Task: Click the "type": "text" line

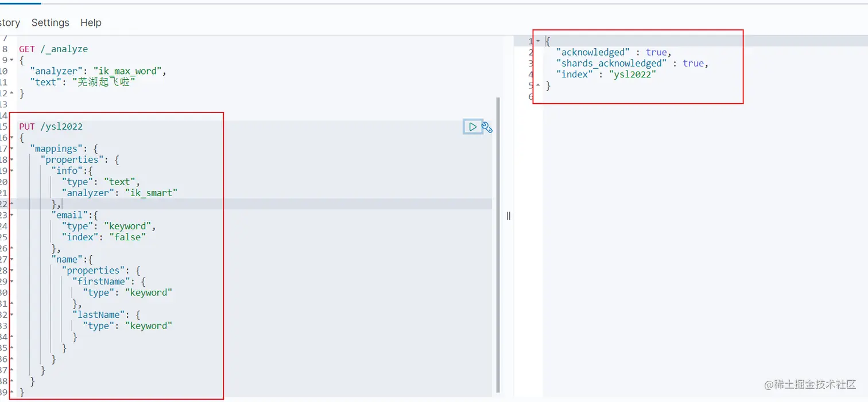Action: [x=101, y=182]
